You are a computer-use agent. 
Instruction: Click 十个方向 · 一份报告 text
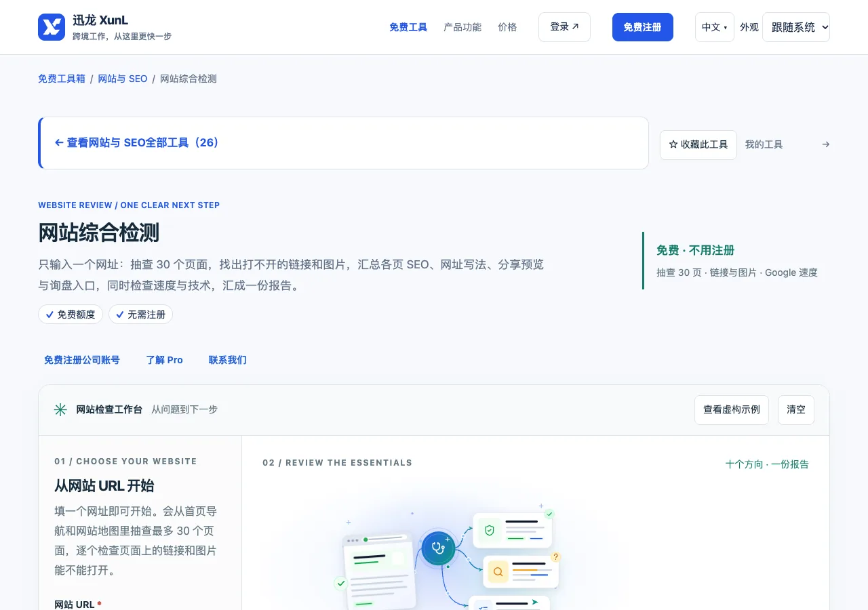click(x=767, y=464)
